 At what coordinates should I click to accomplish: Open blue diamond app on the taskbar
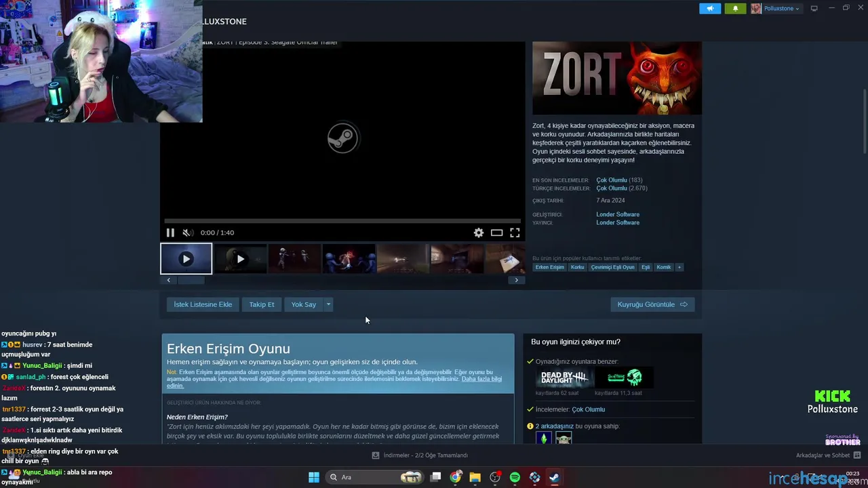point(534,477)
